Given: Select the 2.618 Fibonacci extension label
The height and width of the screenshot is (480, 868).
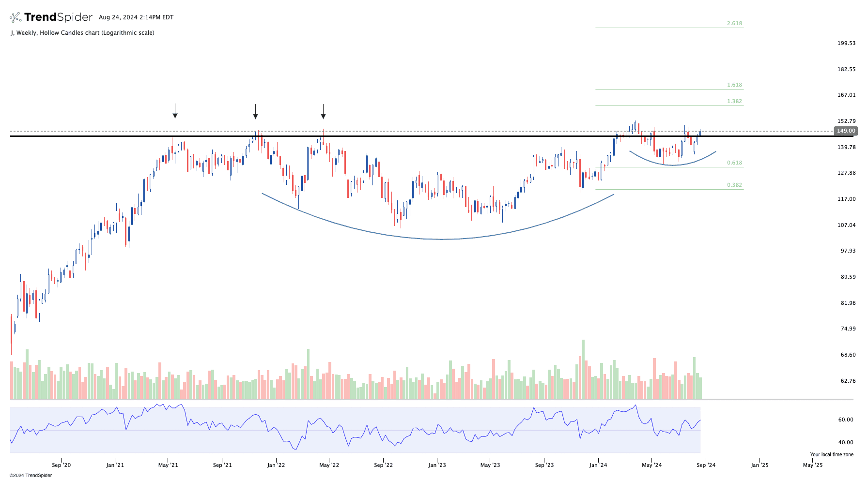Looking at the screenshot, I should coord(734,23).
